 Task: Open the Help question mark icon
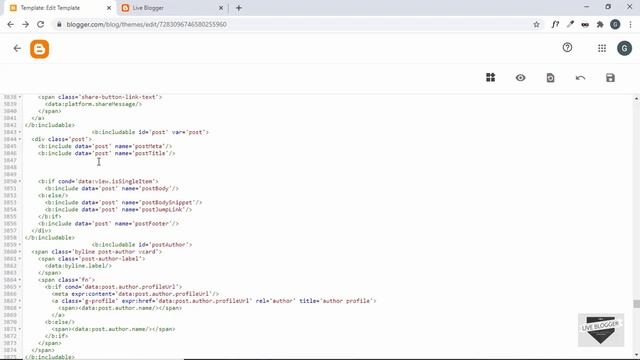pos(567,48)
